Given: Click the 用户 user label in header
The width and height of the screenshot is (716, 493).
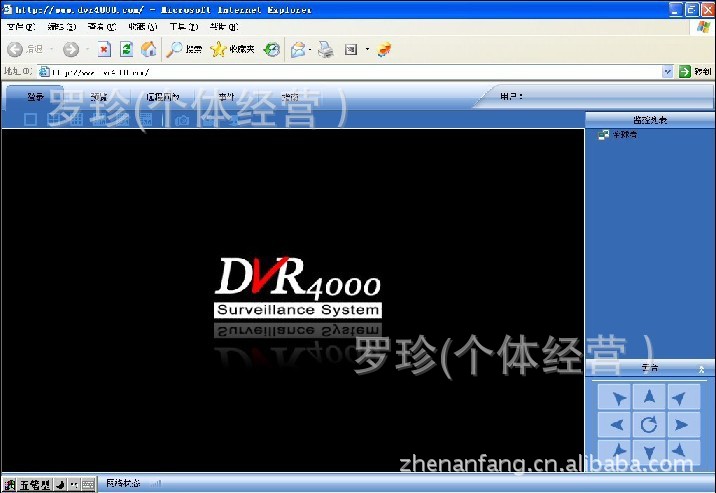Looking at the screenshot, I should (x=511, y=96).
